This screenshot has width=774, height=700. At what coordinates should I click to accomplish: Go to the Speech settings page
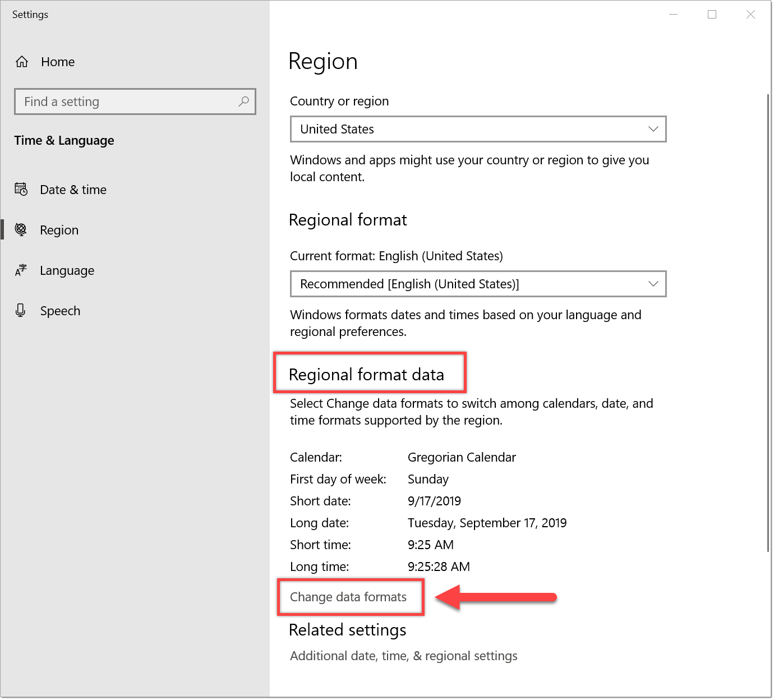[x=60, y=311]
